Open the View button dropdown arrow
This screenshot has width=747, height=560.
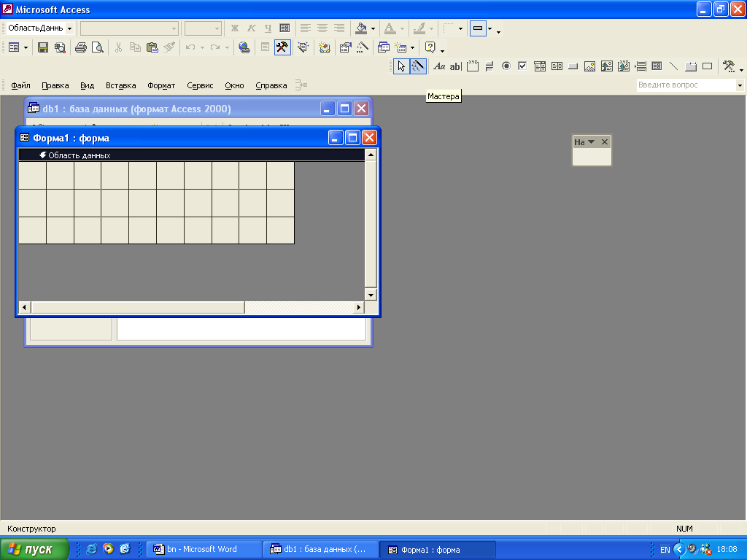(x=26, y=47)
